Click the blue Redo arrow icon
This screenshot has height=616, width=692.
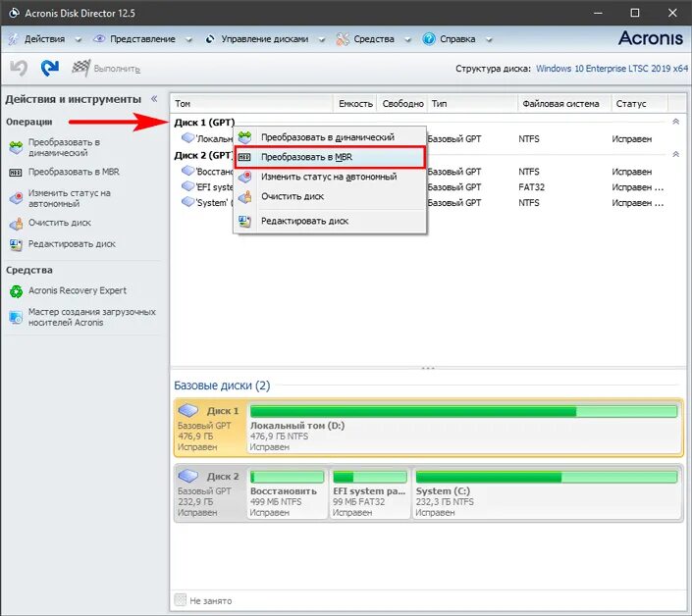pos(49,68)
